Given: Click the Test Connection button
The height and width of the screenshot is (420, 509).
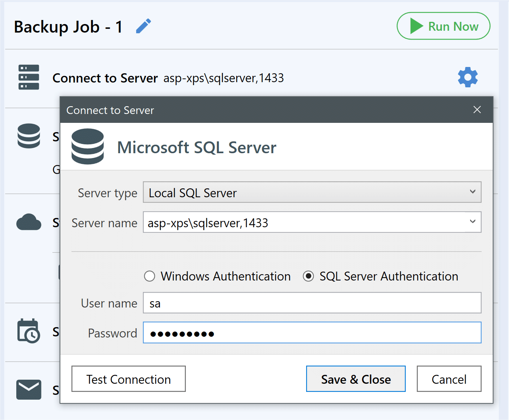Looking at the screenshot, I should [128, 379].
